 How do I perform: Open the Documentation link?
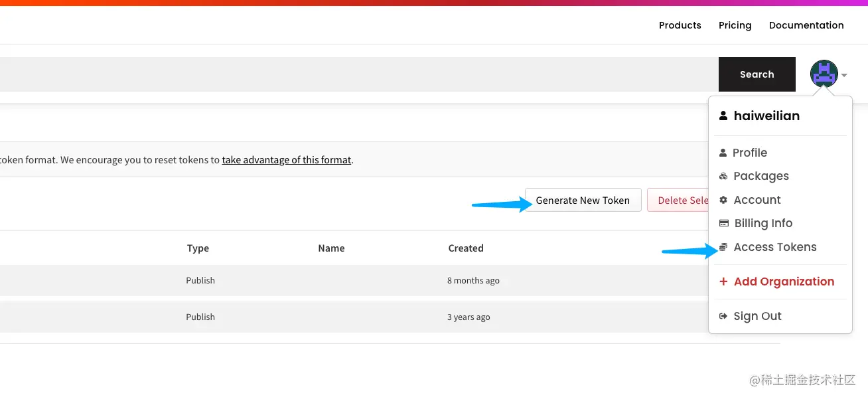(x=806, y=25)
